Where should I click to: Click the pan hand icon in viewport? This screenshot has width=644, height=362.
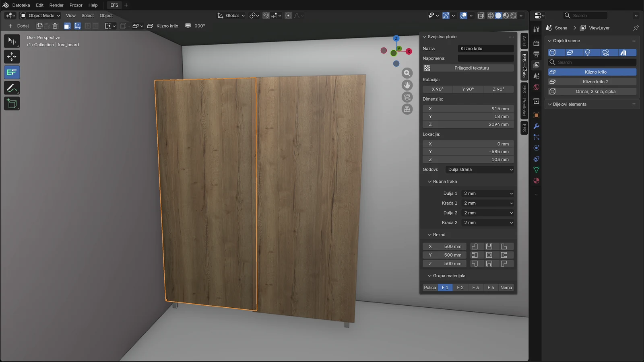(407, 85)
